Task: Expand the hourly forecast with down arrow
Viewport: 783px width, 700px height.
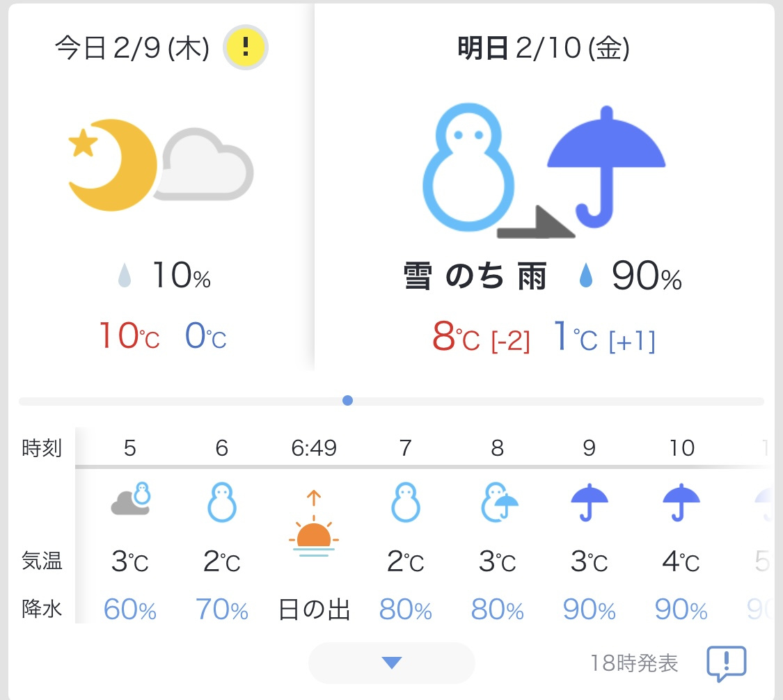Action: point(391,663)
